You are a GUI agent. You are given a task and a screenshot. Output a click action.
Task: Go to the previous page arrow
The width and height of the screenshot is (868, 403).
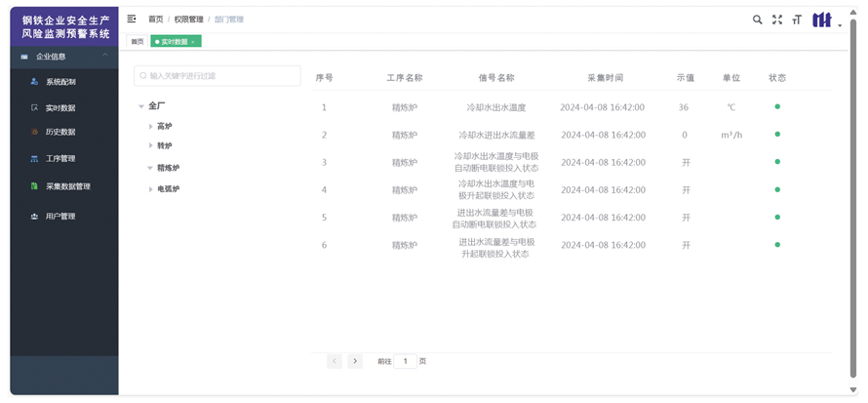tap(335, 361)
